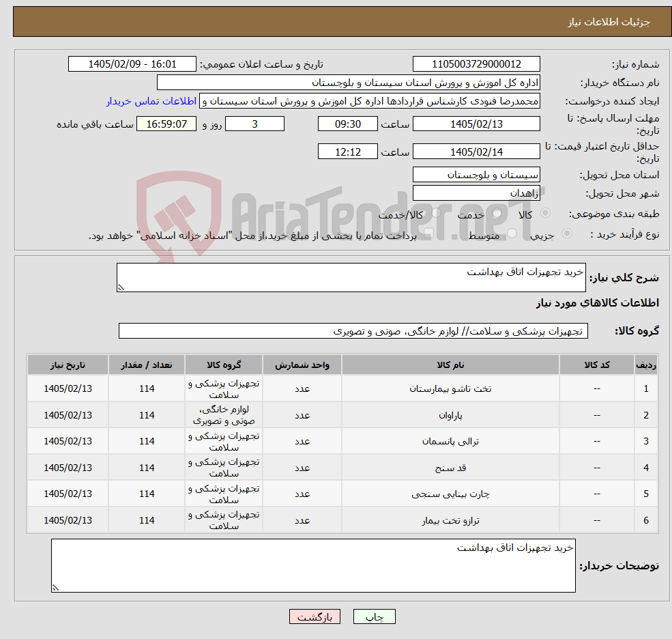This screenshot has width=672, height=639.
Task: Click the اطلاعات کالاهای مورد نیاز heading
Action: 598,303
